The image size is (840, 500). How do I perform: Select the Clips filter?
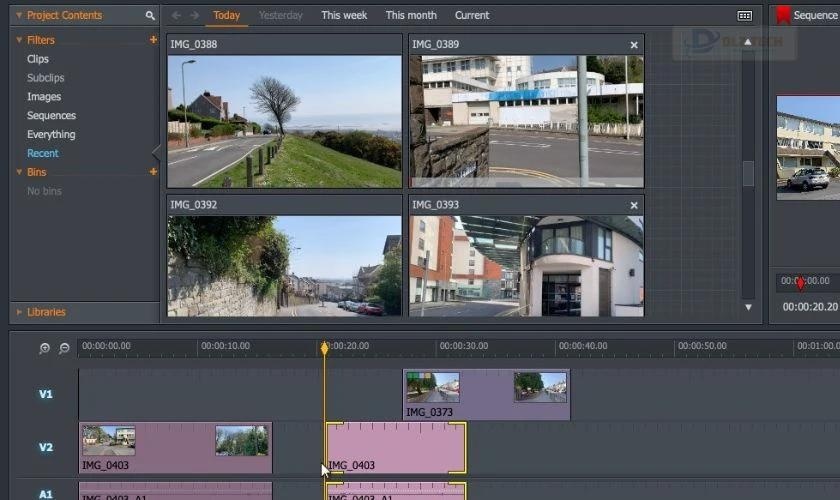pyautogui.click(x=38, y=59)
